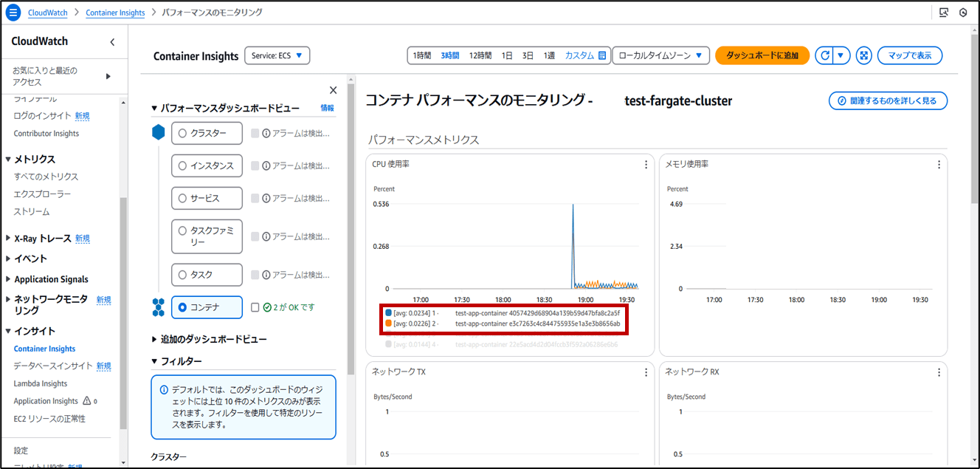Select the クラスター radio button
This screenshot has width=980, height=469.
point(182,134)
